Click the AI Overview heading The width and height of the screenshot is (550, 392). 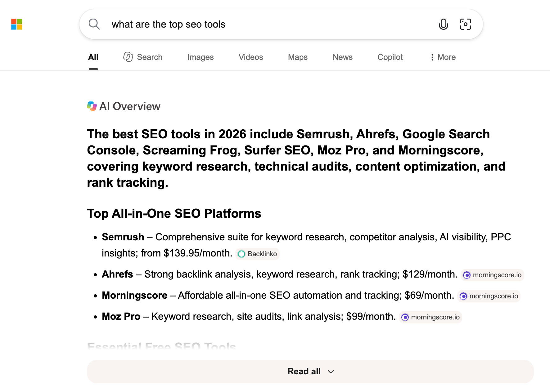tap(130, 106)
